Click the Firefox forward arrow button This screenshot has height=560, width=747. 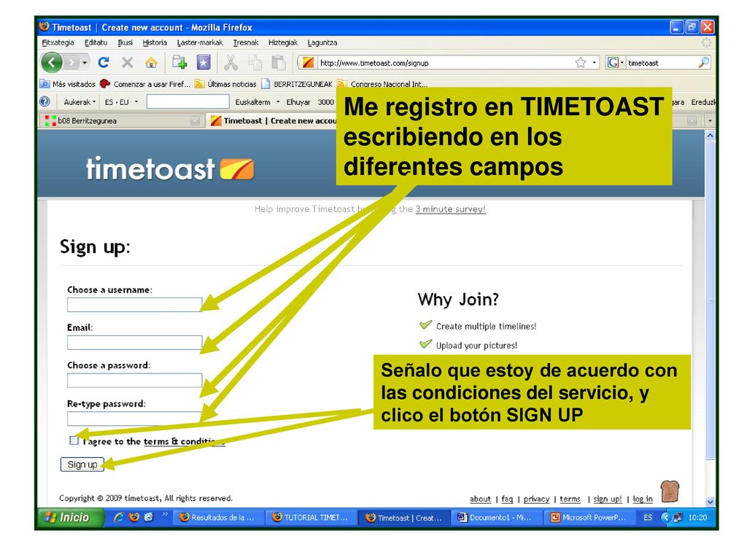coord(71,63)
